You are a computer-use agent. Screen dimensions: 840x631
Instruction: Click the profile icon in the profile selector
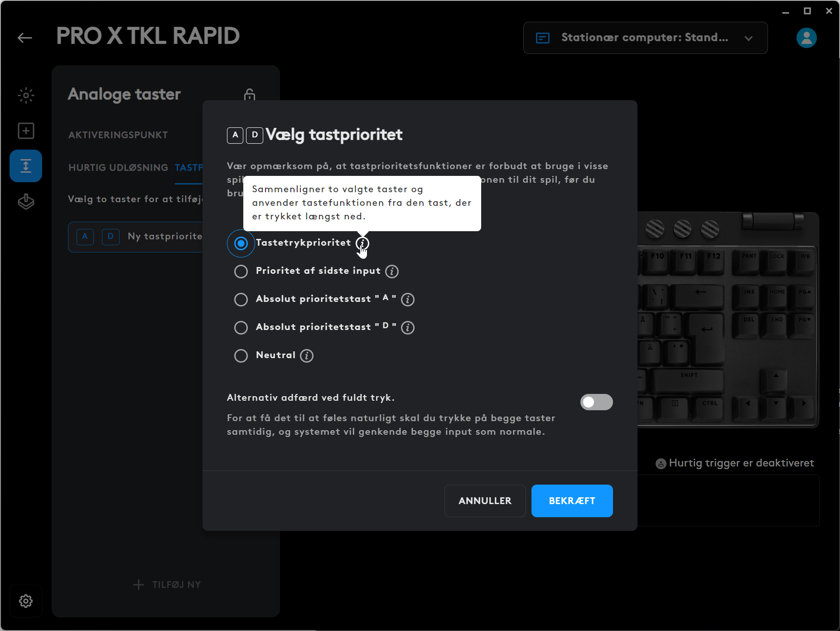coord(543,38)
